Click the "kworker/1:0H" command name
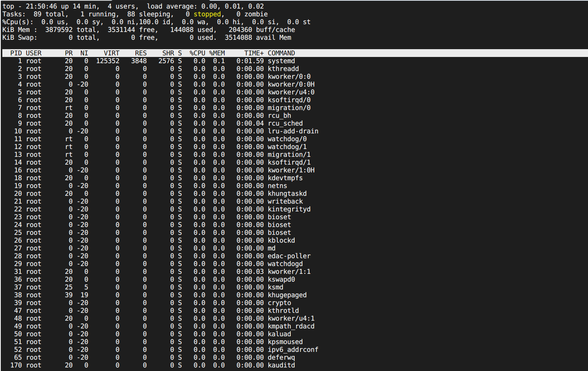Screen dimensions: 588x371 pos(291,170)
